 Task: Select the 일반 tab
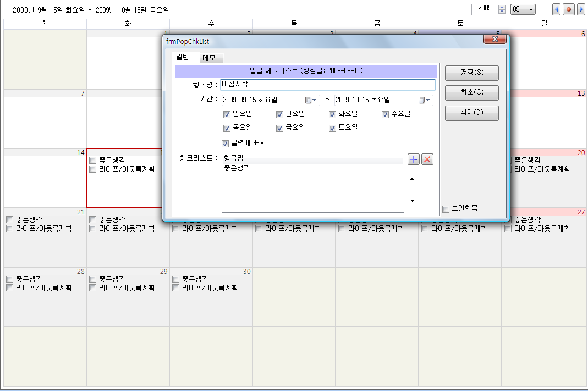185,57
